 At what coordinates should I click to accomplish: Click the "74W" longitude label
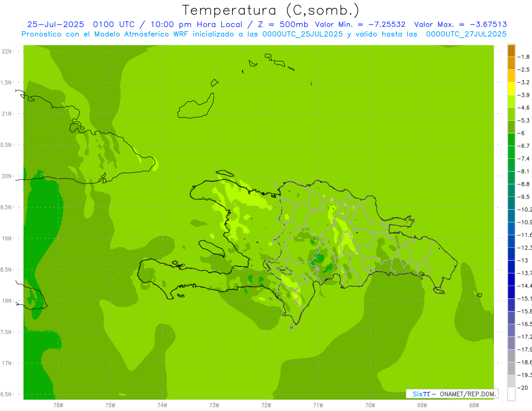[162, 405]
